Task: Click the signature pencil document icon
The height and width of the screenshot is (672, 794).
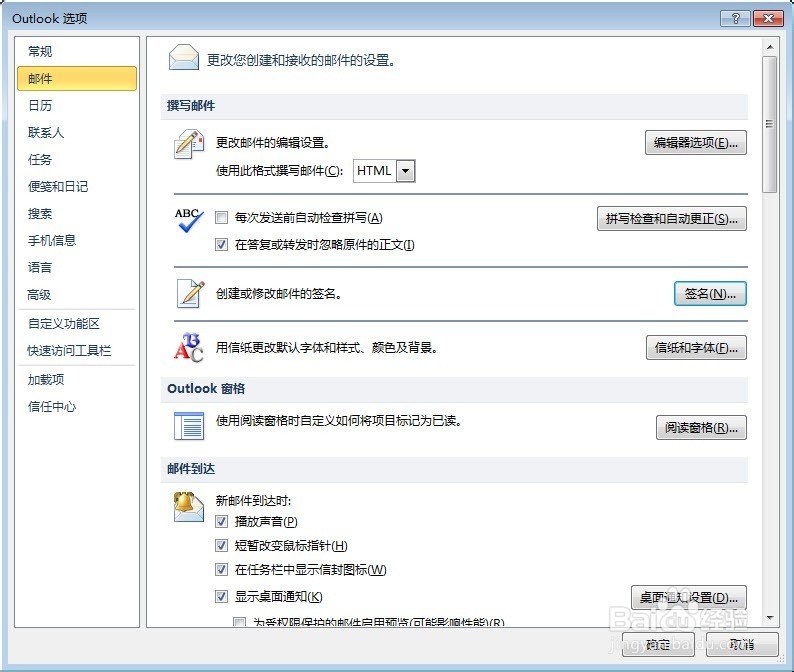Action: pyautogui.click(x=190, y=294)
